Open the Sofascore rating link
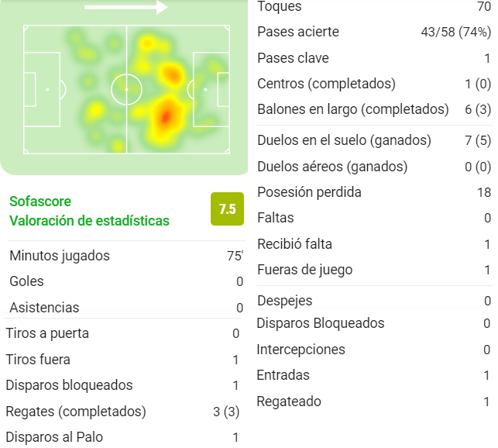This screenshot has width=498, height=448. coord(40,202)
